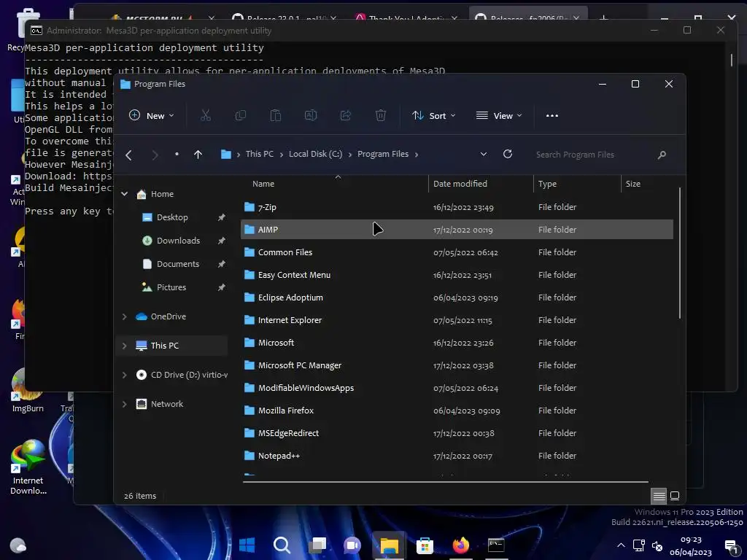Select the Eclipse Adoptium folder
The height and width of the screenshot is (560, 747).
pyautogui.click(x=457, y=297)
